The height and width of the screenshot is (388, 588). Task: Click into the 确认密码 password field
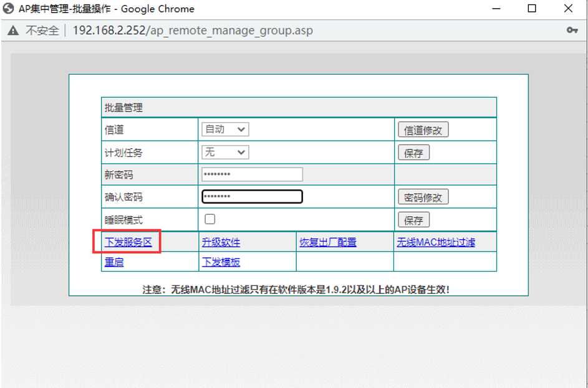point(252,197)
